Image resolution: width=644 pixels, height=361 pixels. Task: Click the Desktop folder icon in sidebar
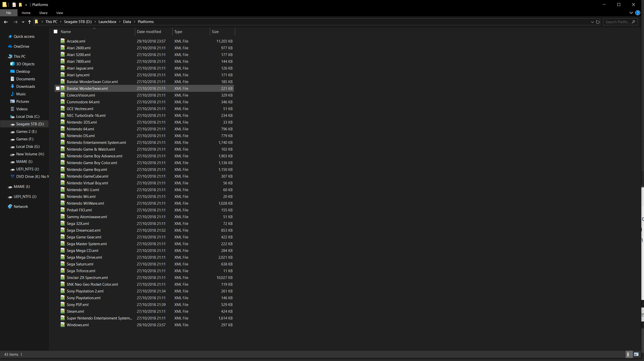12,72
